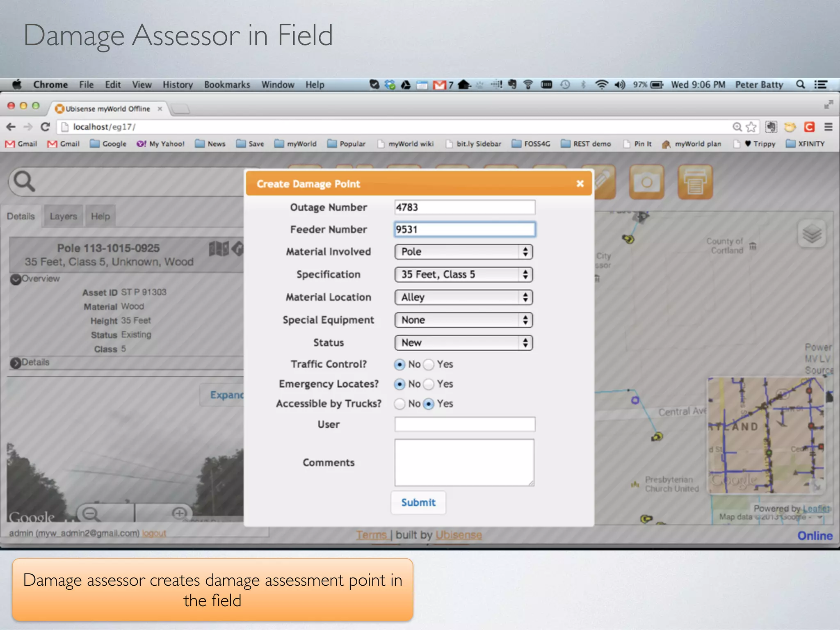Open the FOSS4G bookmarks folder
This screenshot has width=840, height=630.
click(x=531, y=144)
